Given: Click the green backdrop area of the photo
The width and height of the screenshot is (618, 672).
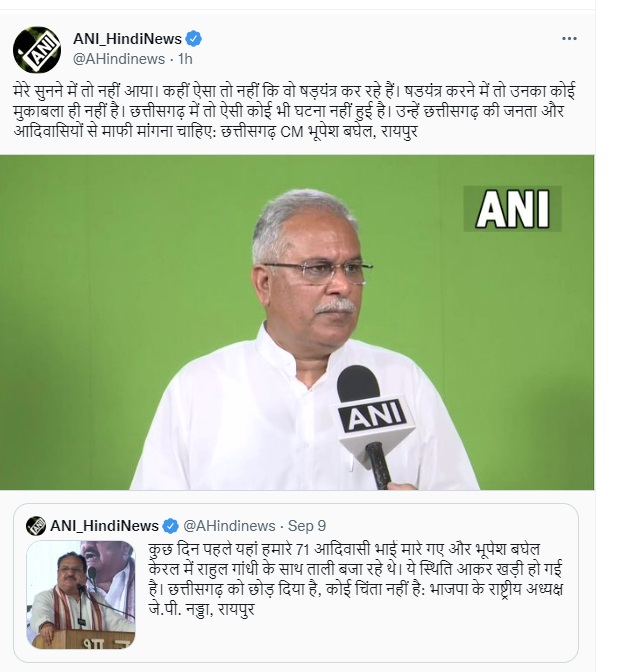Looking at the screenshot, I should 107,321.
